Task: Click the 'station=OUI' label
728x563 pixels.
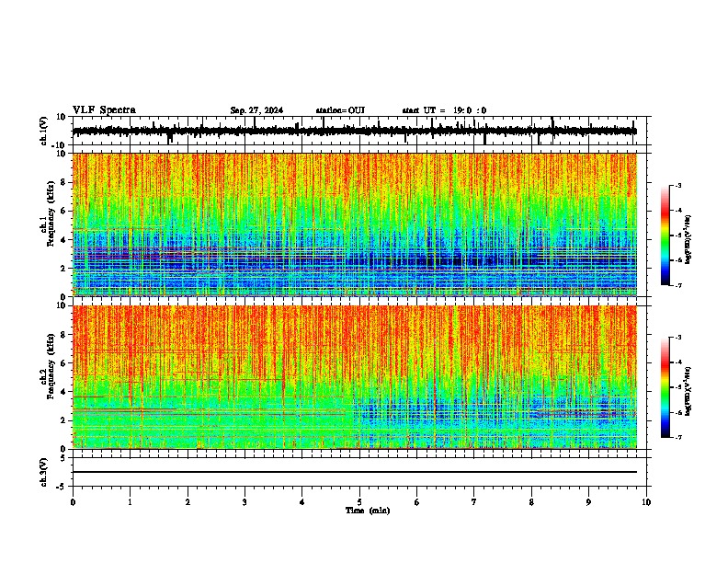Action: click(340, 110)
